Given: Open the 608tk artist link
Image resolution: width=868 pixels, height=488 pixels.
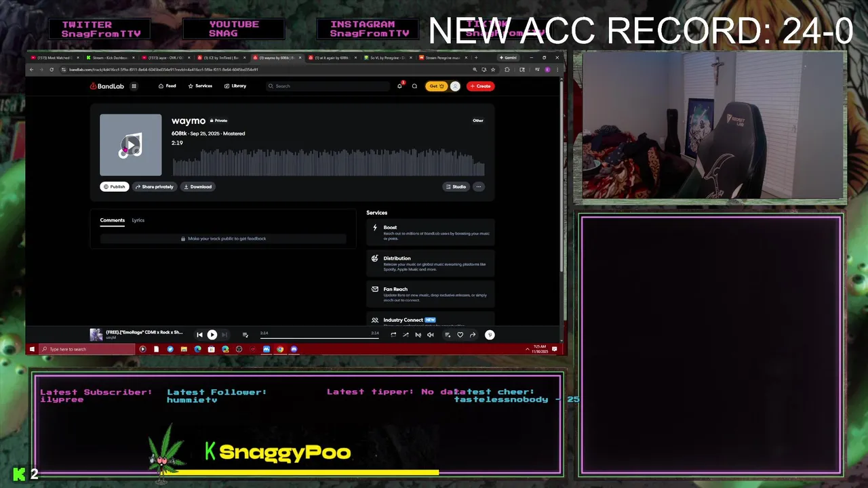Looking at the screenshot, I should click(x=178, y=134).
